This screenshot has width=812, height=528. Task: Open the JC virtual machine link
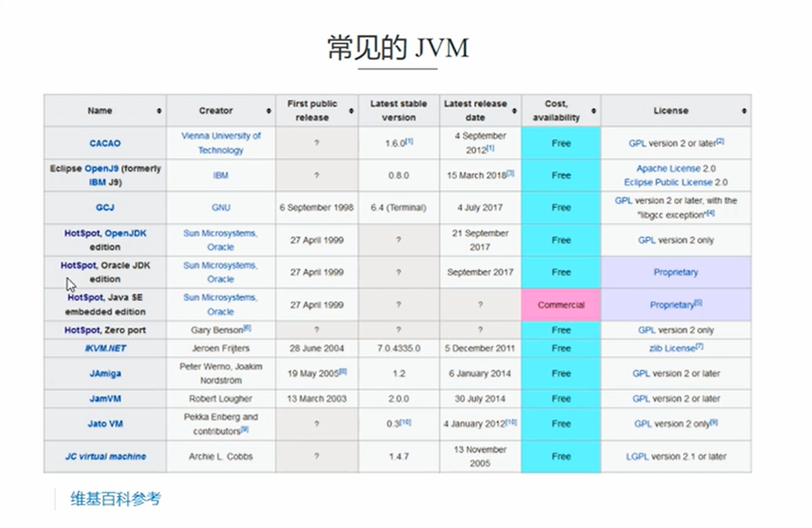(x=105, y=456)
